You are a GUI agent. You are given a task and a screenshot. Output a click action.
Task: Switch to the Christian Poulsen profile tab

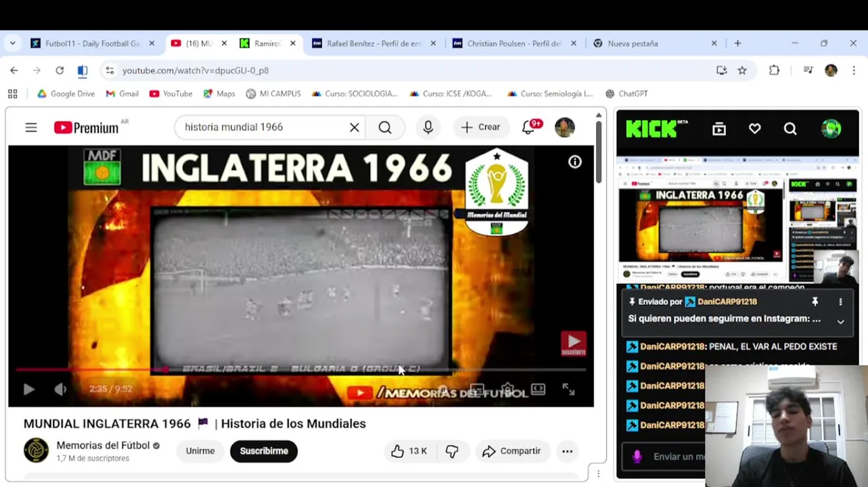pyautogui.click(x=514, y=43)
